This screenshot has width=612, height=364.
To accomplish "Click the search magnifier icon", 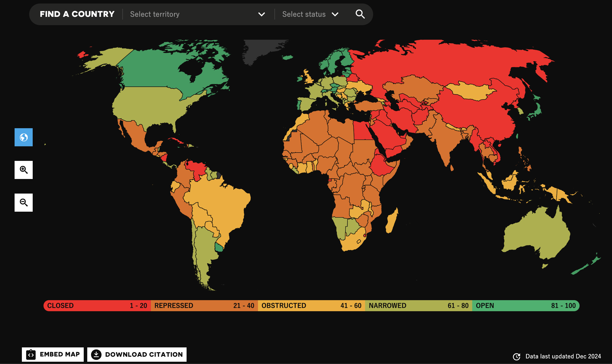I will coord(360,14).
